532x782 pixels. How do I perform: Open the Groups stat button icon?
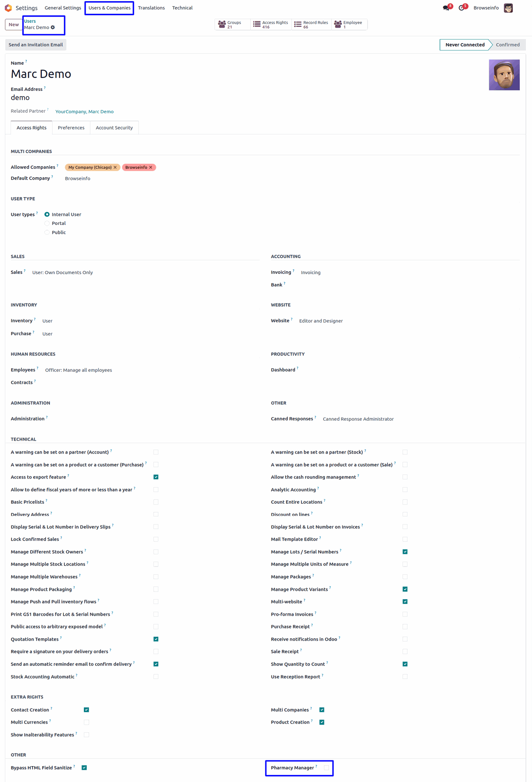(222, 24)
